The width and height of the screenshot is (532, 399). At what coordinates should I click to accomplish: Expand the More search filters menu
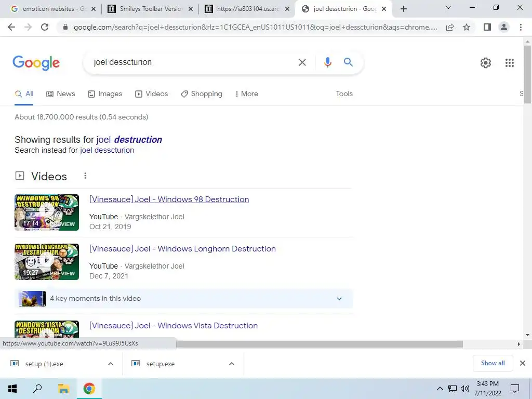click(x=247, y=94)
